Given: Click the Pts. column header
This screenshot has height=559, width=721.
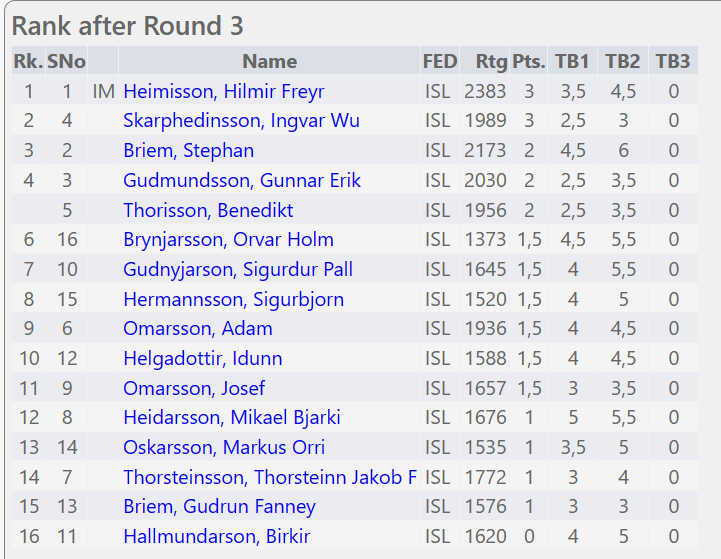Looking at the screenshot, I should (x=528, y=62).
